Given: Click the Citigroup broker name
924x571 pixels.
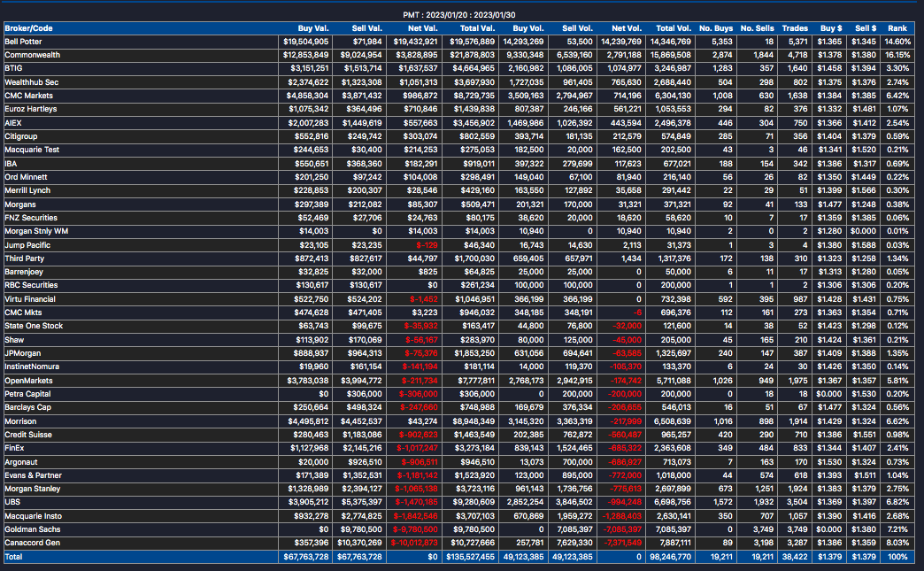Looking at the screenshot, I should [21, 136].
